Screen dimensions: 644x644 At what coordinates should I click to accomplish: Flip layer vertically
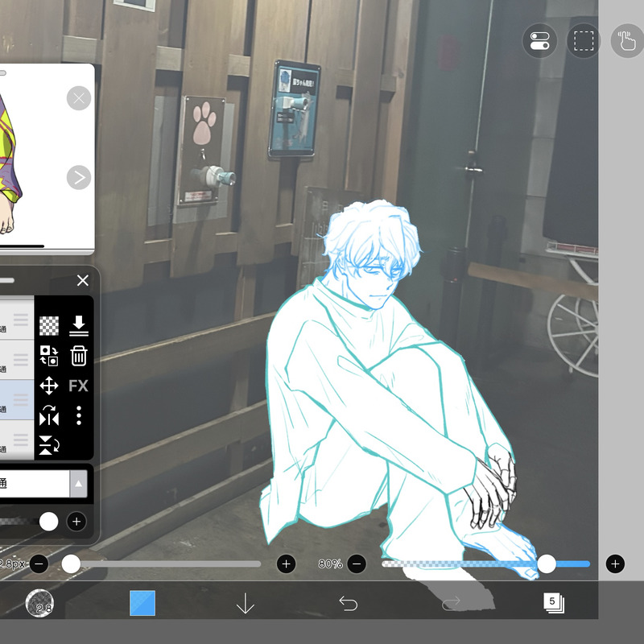pos(49,446)
